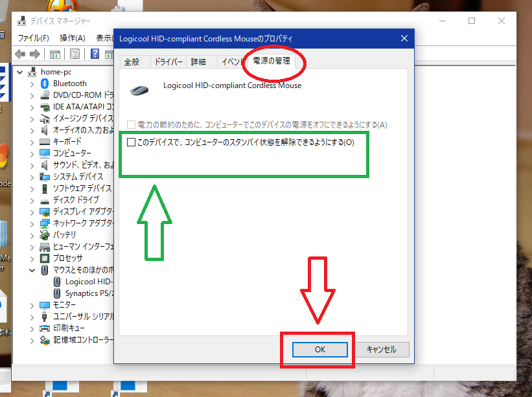532x397 pixels.
Task: Expand the DVD/CD-ROM tree node
Action: click(32, 96)
